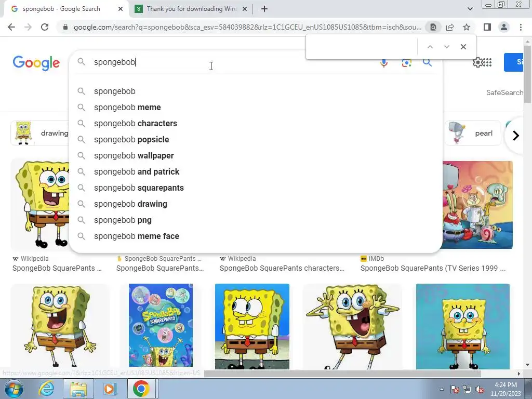The image size is (532, 399).
Task: View site information via the padlock icon
Action: 65,27
